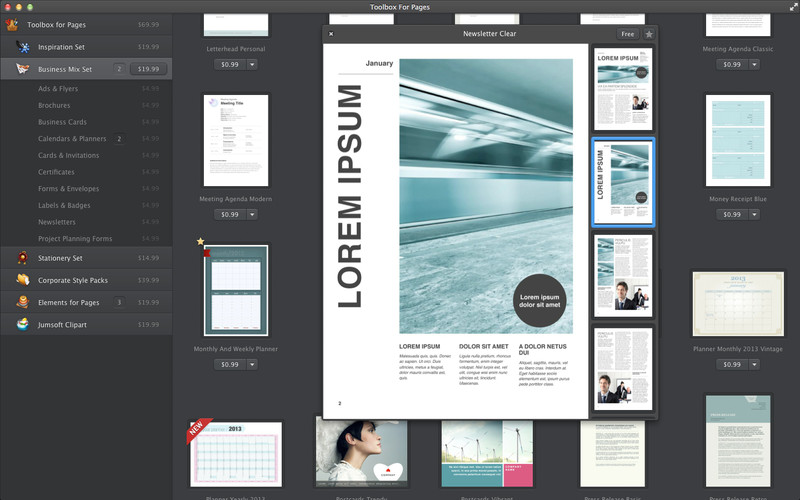
Task: Open price dropdown for Money Receipt Blue
Action: [754, 214]
